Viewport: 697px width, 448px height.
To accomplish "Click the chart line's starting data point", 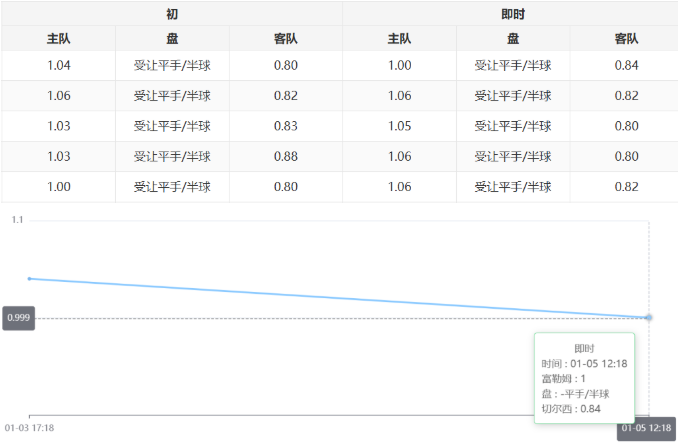I will click(x=30, y=279).
